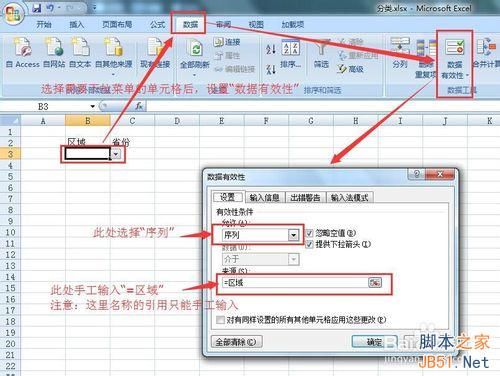Viewport: 500px width, 376px height.
Task: Click the Consolidate icon
Action: 486,47
